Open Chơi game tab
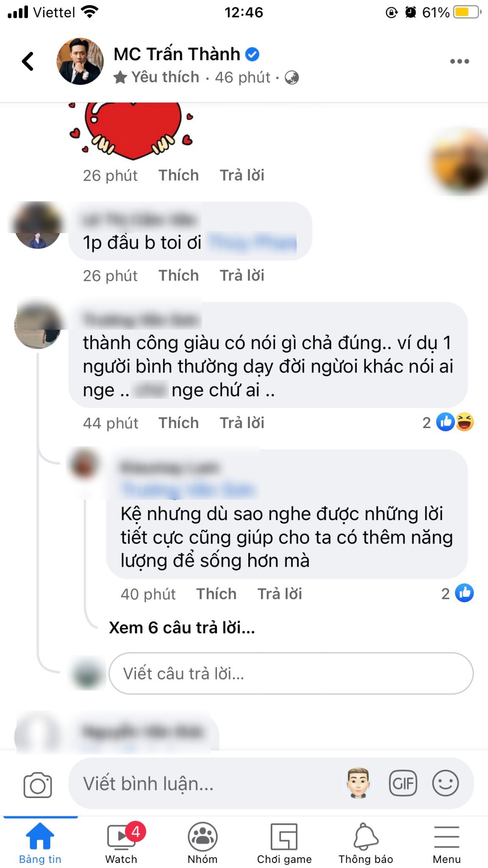The image size is (488, 868). (284, 844)
